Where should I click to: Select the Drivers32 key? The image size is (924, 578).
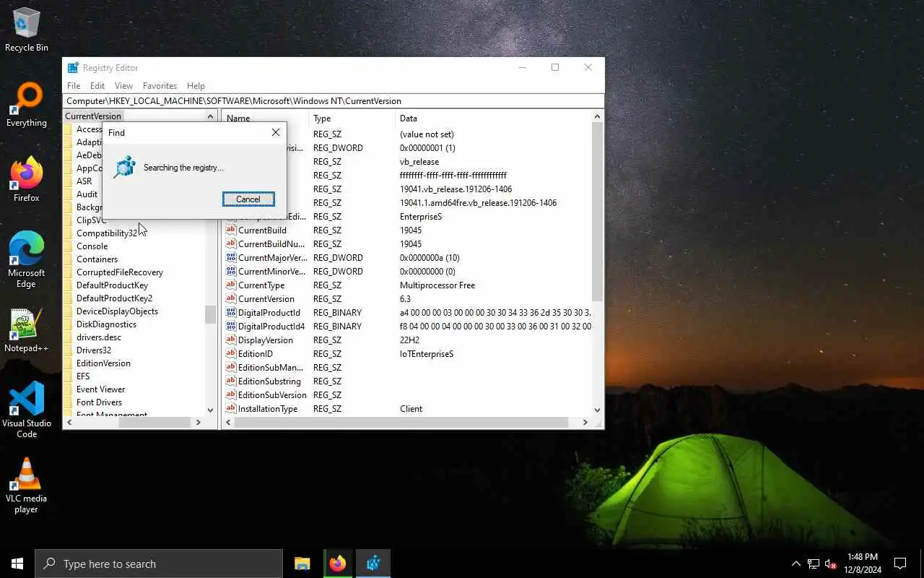[x=94, y=350]
